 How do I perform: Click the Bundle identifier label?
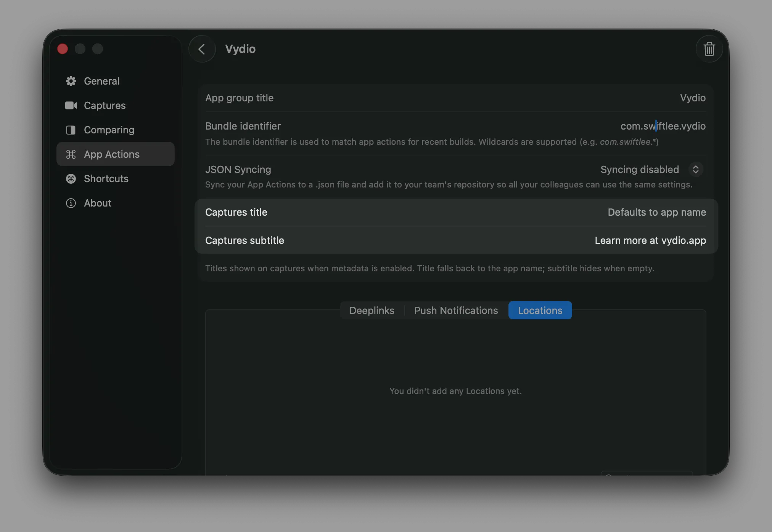point(243,126)
